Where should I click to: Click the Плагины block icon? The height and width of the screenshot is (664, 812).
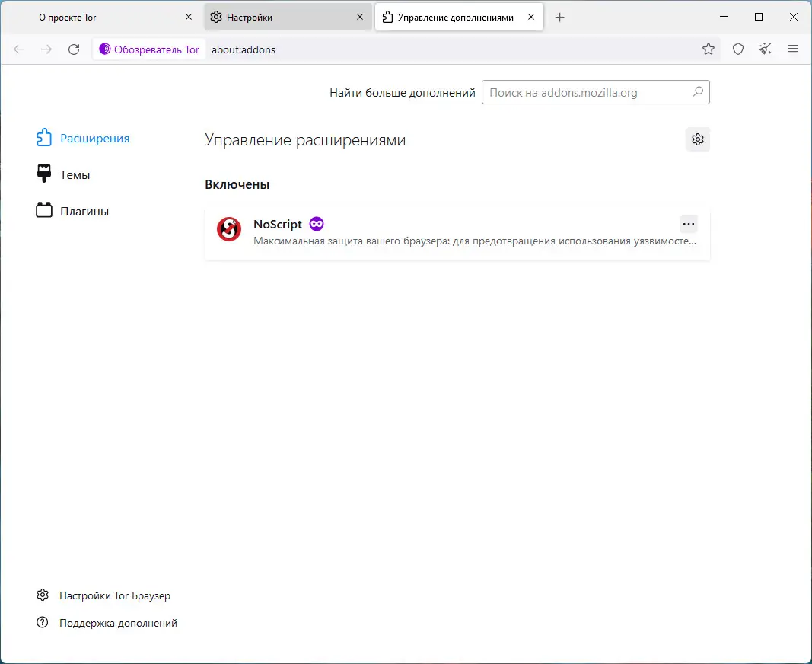[44, 210]
